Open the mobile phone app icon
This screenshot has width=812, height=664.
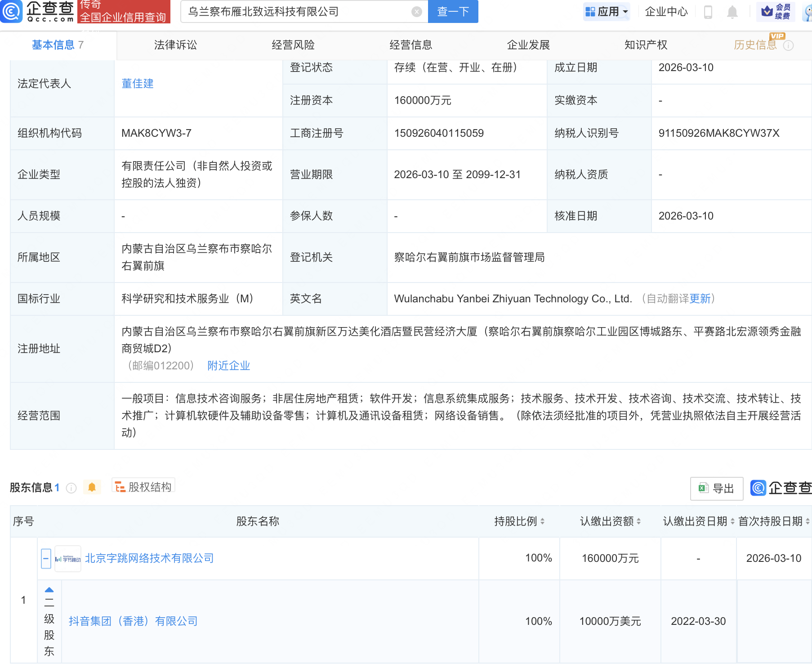click(708, 12)
